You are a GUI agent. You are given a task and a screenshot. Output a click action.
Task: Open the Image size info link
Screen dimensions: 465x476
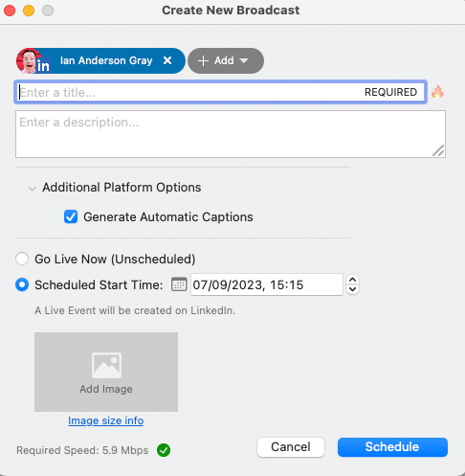click(106, 420)
